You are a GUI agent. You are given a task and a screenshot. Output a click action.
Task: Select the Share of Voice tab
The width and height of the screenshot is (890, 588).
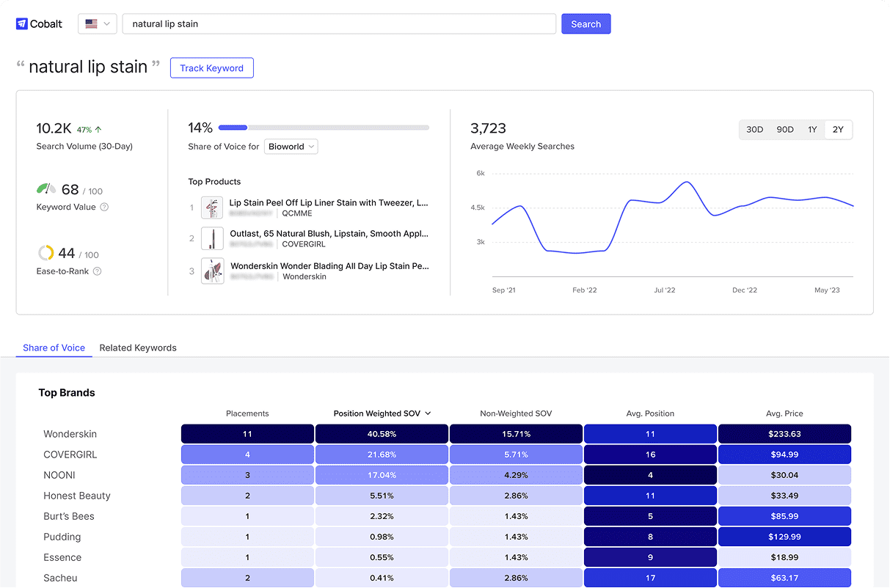click(x=54, y=348)
